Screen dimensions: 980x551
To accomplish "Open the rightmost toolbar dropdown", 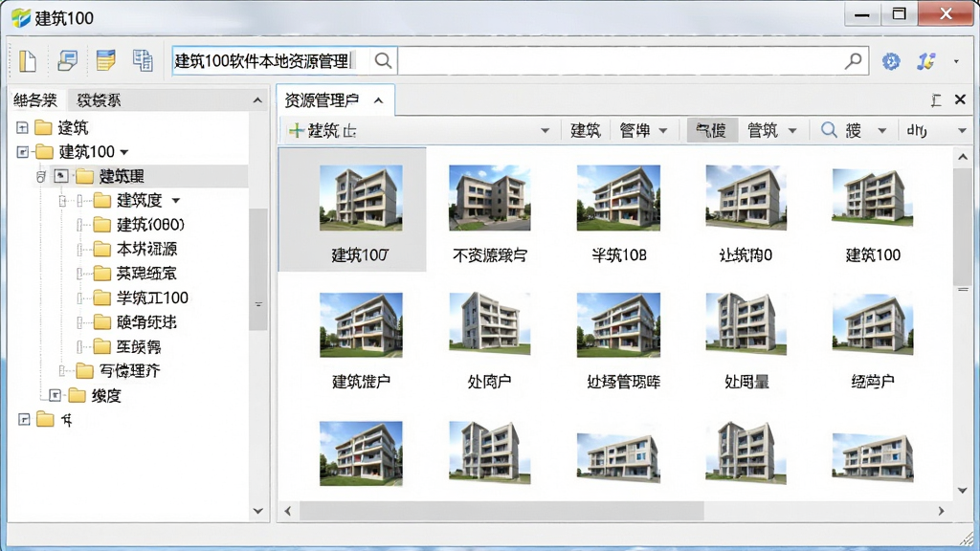I will pyautogui.click(x=962, y=130).
